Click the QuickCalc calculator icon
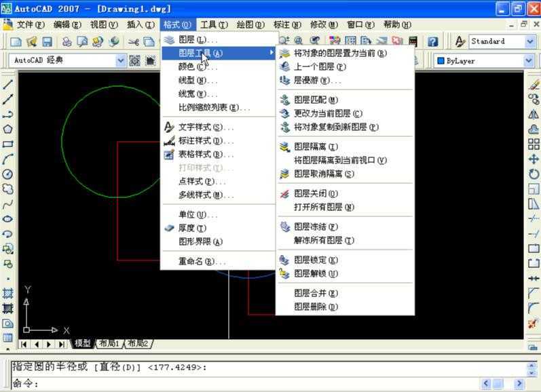Screen dimensions: 541x392 pyautogui.click(x=413, y=42)
